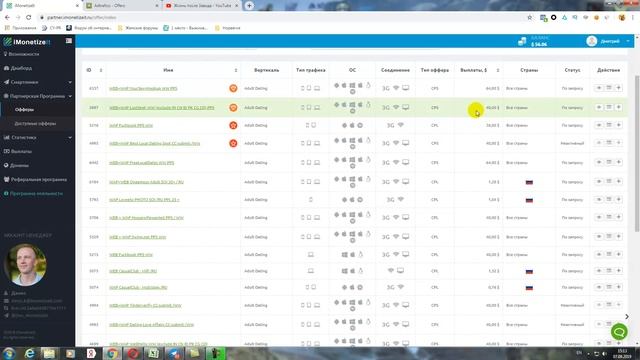
Task: Open a new browser tab
Action: pos(249,6)
